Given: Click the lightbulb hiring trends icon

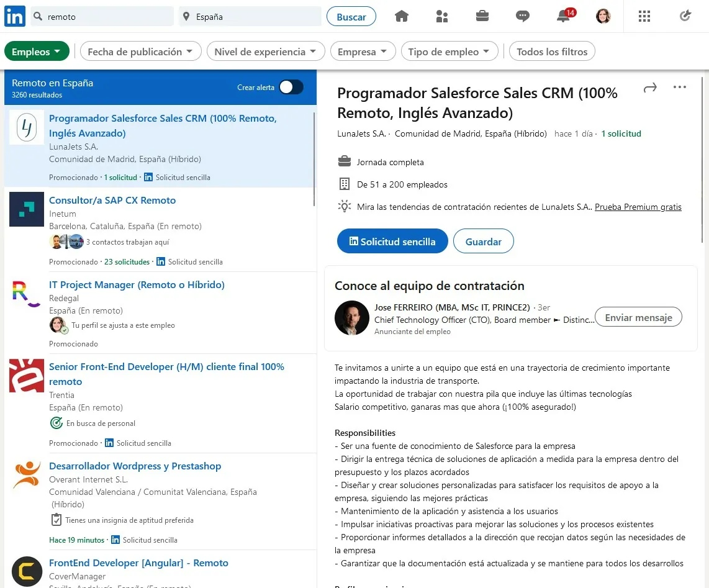Looking at the screenshot, I should pyautogui.click(x=345, y=207).
